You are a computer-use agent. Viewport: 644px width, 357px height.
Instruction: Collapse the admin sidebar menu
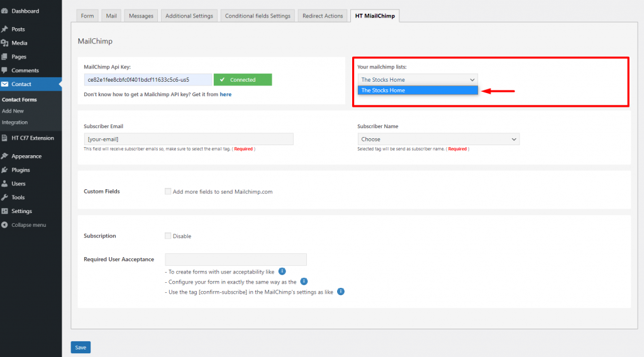click(x=24, y=225)
